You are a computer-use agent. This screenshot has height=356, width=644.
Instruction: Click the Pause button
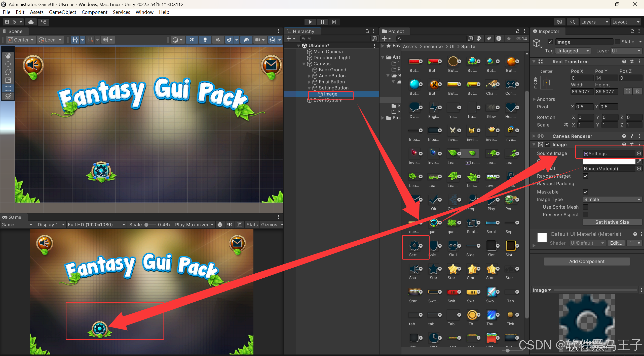322,22
